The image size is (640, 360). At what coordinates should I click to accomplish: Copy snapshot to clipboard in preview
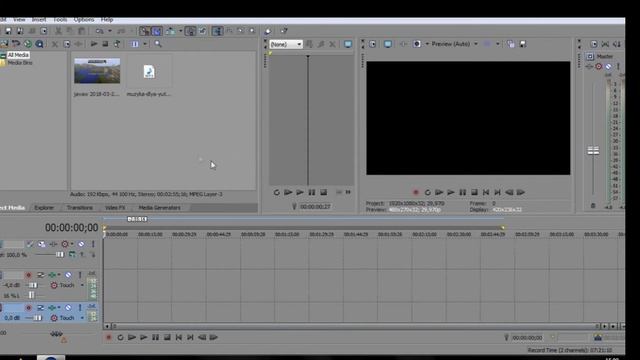click(511, 44)
